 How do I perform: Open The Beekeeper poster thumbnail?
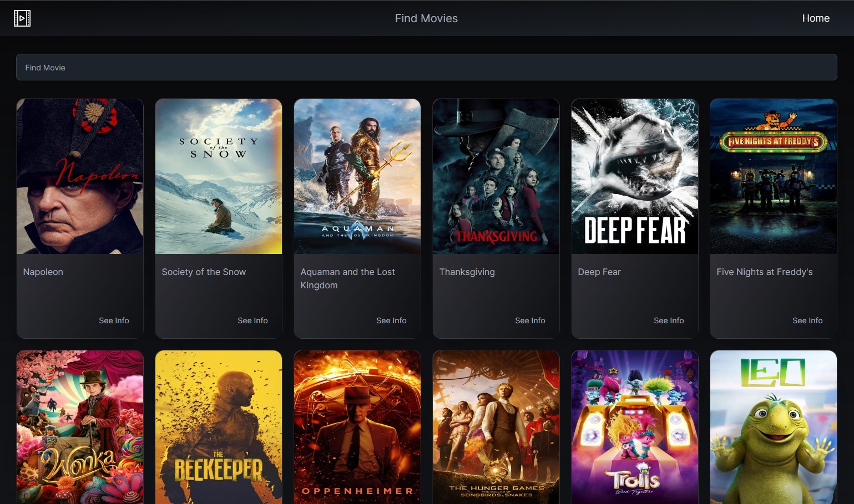click(x=219, y=427)
